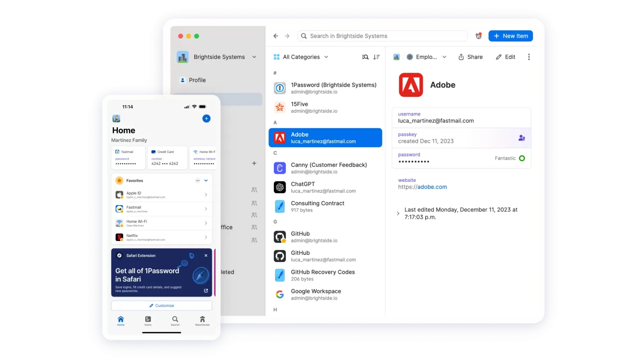Click the filter search icon beside All Categories

click(365, 57)
